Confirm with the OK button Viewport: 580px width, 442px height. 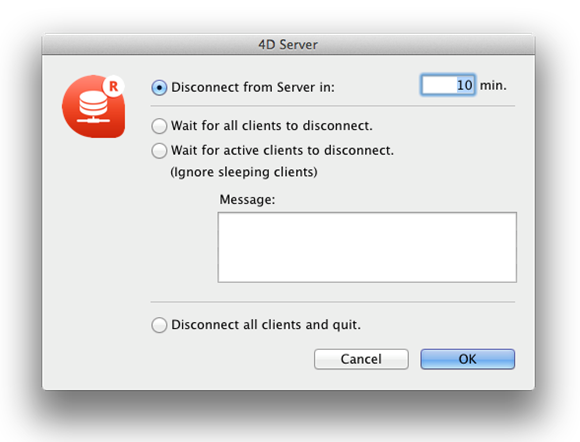click(467, 359)
